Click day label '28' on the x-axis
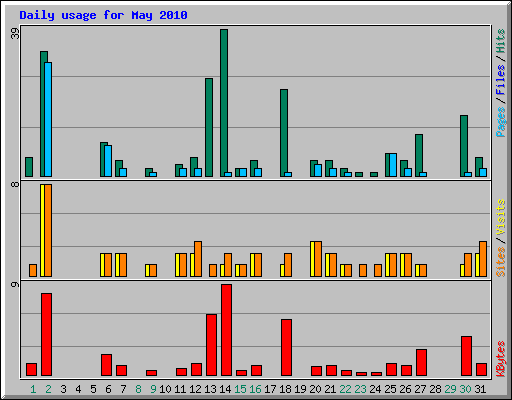The height and width of the screenshot is (400, 512). pyautogui.click(x=435, y=389)
